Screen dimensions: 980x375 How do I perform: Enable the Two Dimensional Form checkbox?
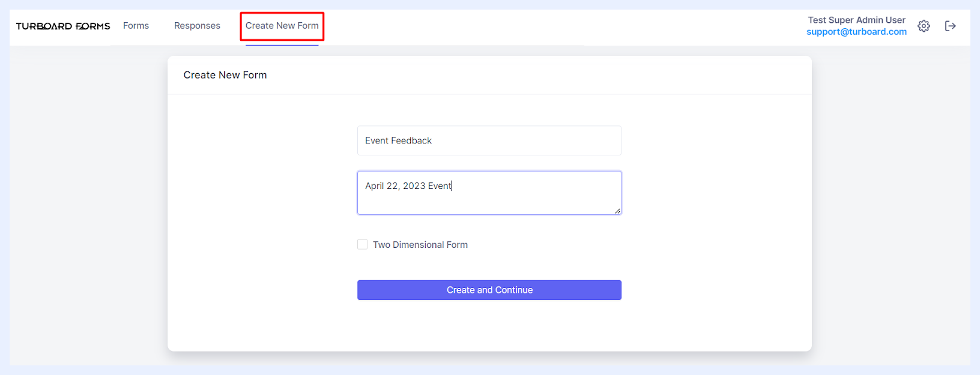363,244
